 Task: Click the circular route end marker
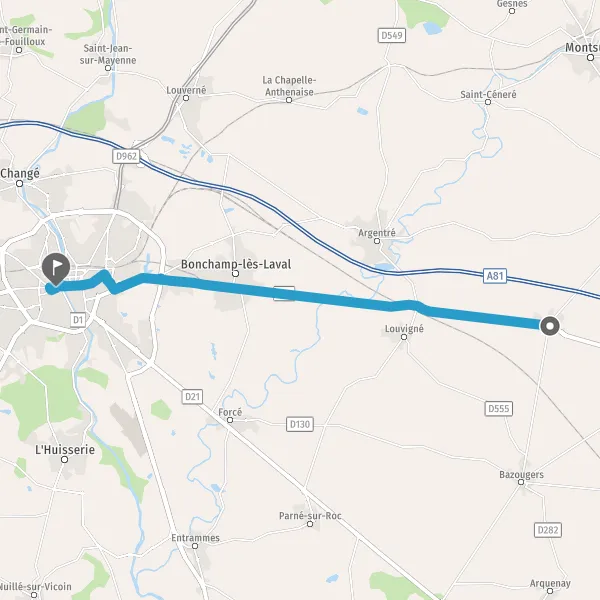[x=550, y=326]
